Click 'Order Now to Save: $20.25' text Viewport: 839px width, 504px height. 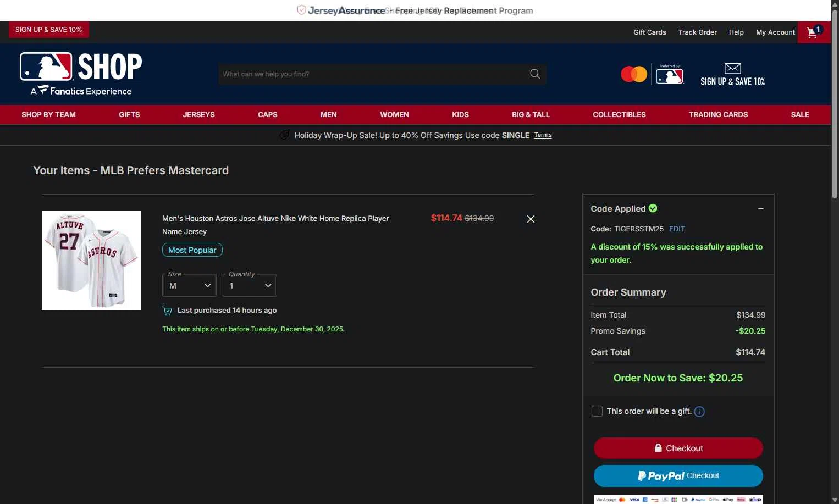tap(678, 378)
